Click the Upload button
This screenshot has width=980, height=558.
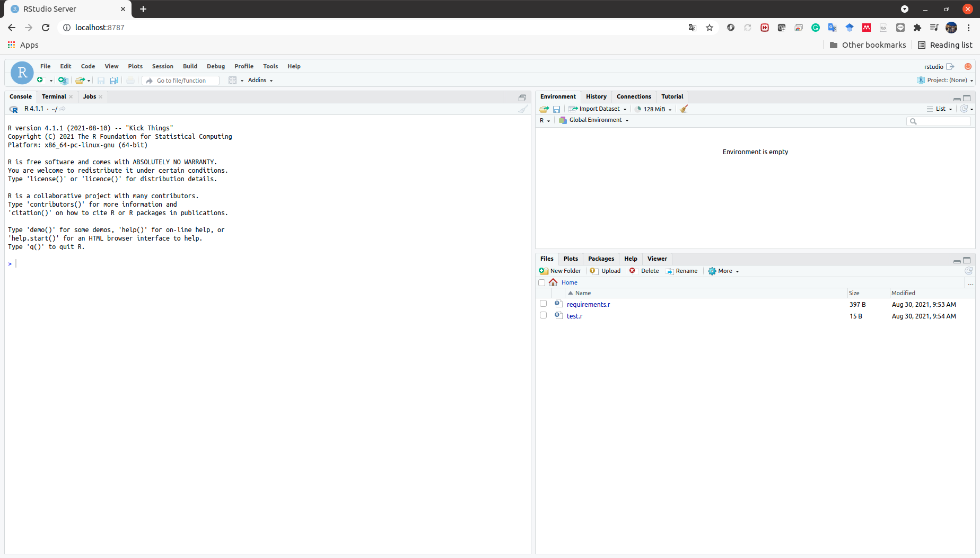point(605,271)
